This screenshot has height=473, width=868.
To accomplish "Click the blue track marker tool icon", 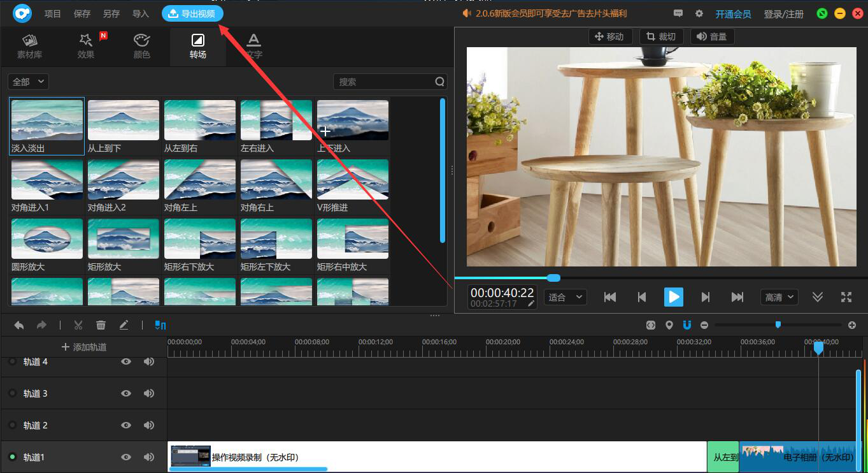I will pos(160,325).
